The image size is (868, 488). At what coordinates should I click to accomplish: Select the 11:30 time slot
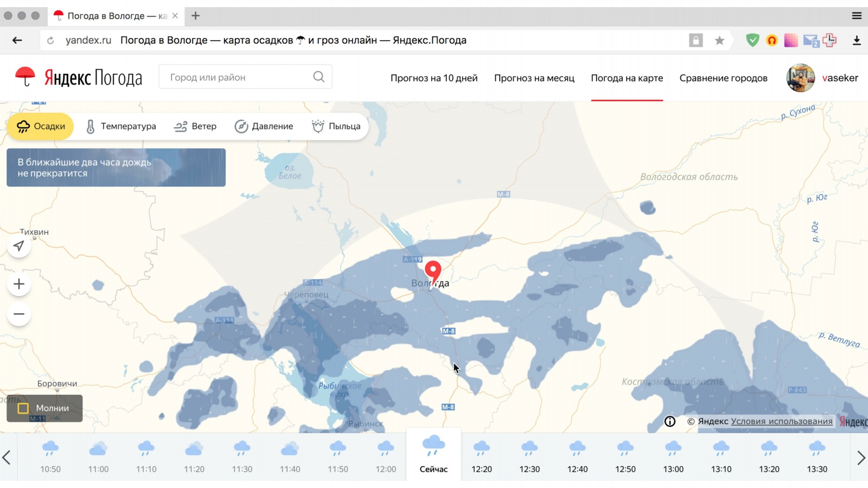[242, 457]
